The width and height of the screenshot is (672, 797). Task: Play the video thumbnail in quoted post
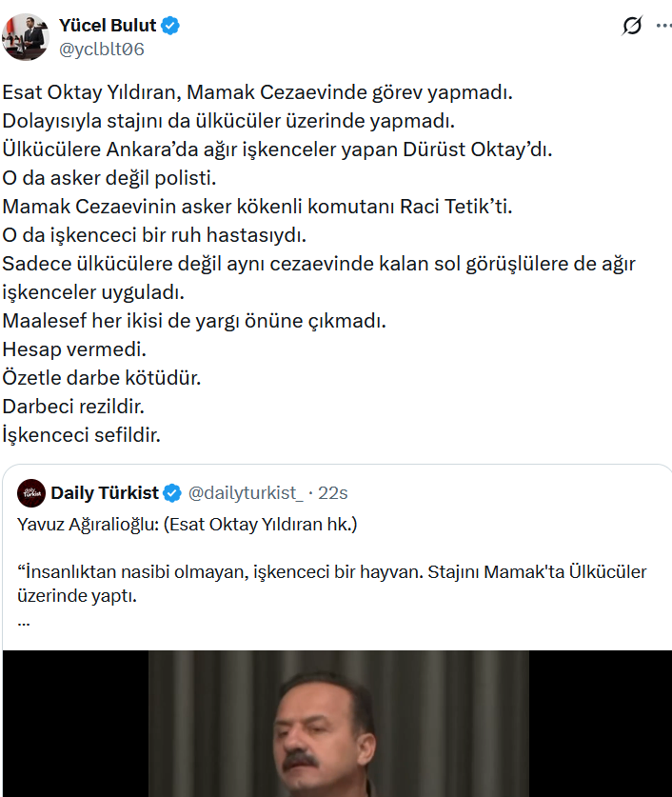[338, 724]
